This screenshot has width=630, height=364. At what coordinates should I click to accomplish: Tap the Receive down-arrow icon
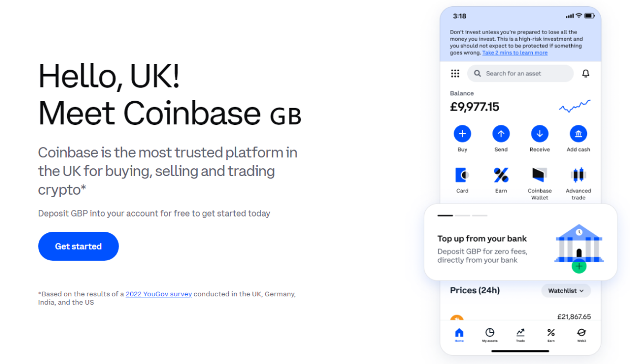539,134
